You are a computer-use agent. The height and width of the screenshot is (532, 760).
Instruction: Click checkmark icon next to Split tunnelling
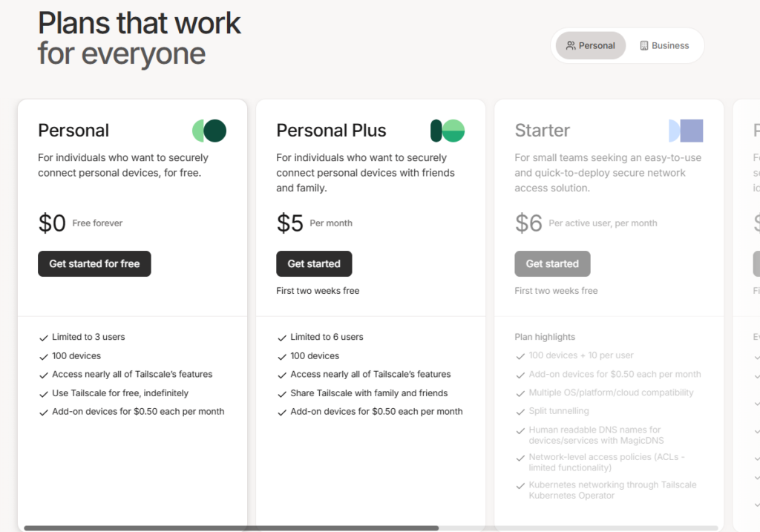(x=520, y=412)
